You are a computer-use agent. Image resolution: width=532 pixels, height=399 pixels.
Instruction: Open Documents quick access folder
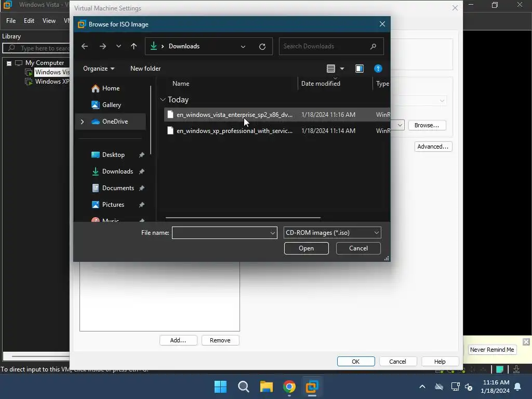coord(118,188)
